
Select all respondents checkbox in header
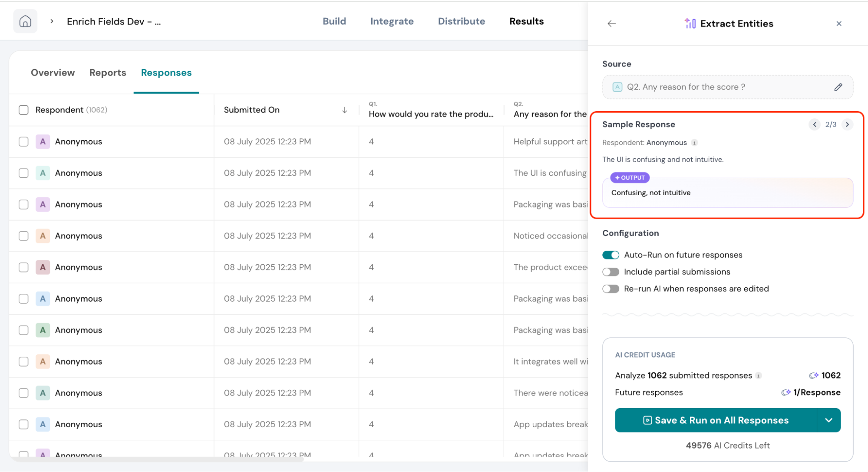coord(23,110)
